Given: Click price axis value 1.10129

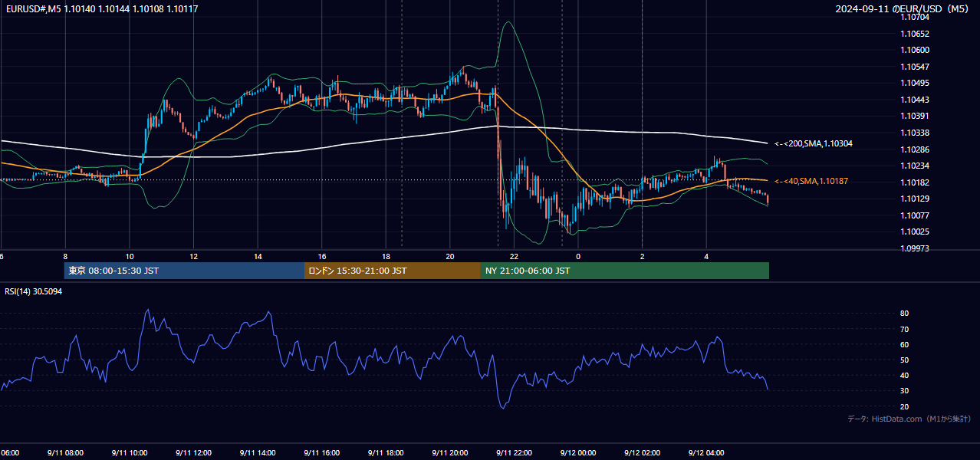Looking at the screenshot, I should coord(916,199).
